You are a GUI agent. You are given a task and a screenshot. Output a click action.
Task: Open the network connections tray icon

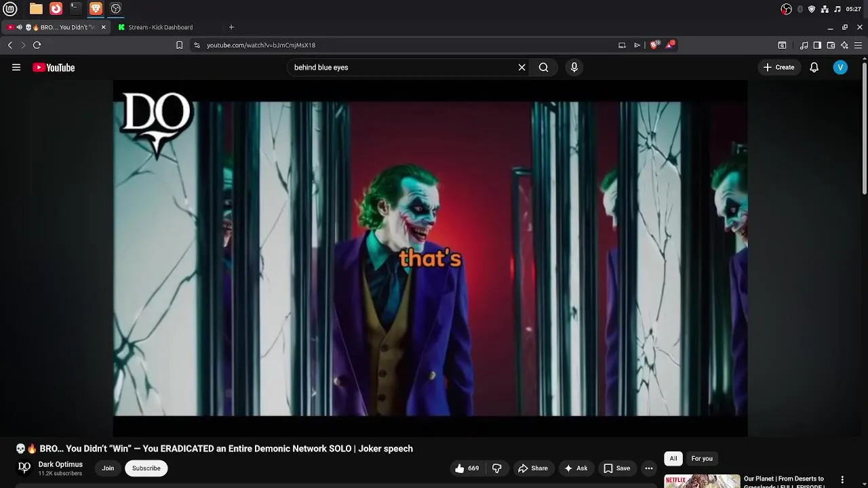tap(825, 9)
